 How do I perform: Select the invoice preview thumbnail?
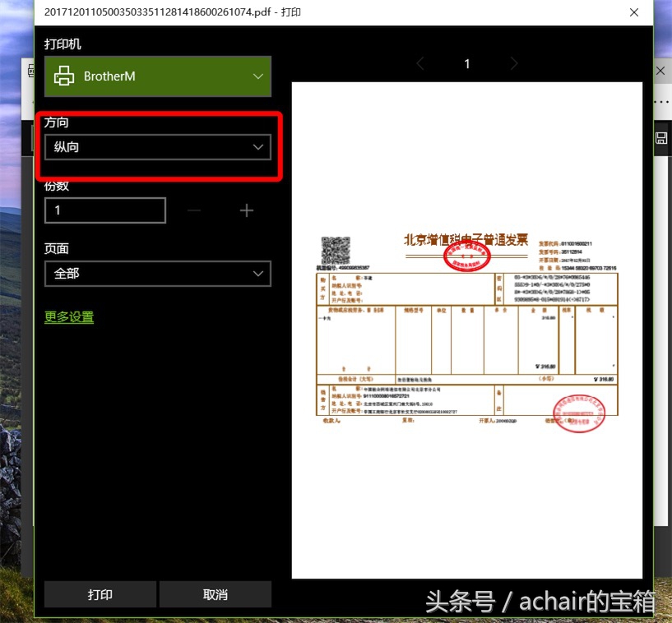click(466, 329)
